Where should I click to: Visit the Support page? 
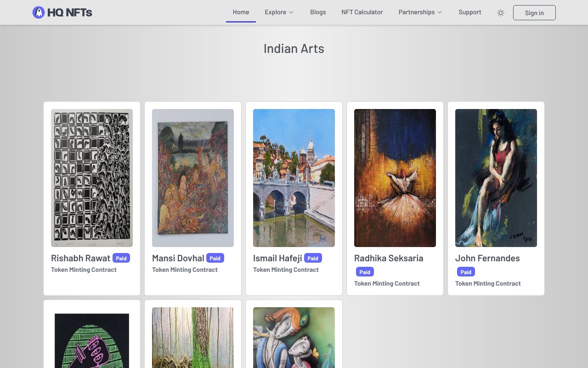click(x=469, y=12)
